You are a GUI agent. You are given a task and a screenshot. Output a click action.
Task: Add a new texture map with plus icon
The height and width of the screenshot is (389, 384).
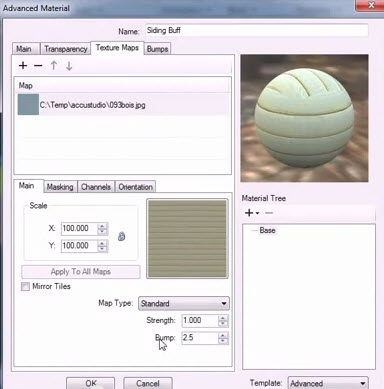click(x=23, y=65)
